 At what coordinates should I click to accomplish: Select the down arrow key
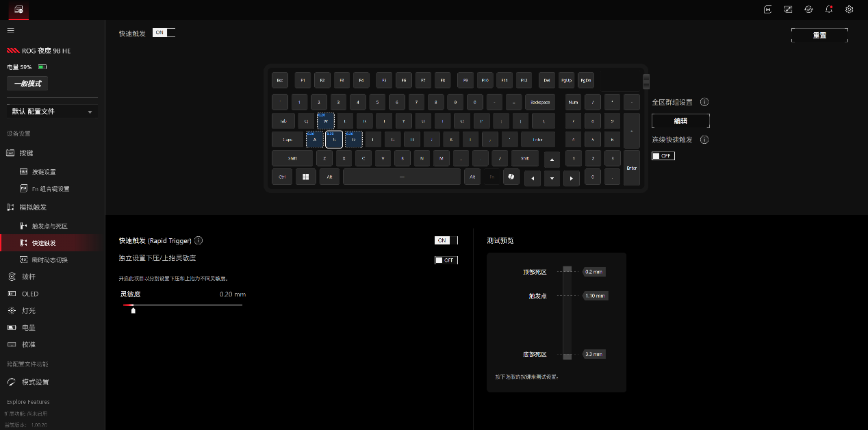coord(552,179)
